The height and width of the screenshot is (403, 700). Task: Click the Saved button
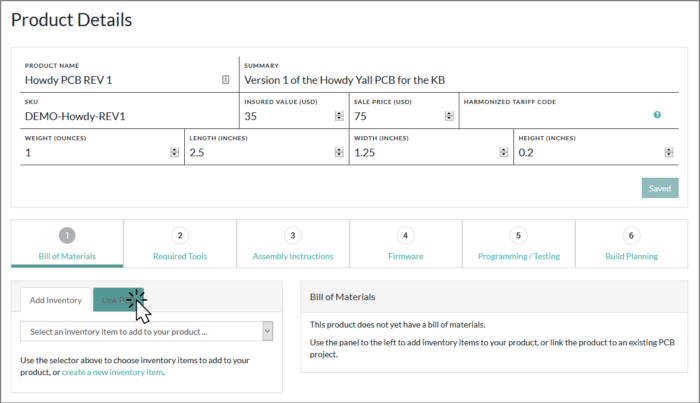click(x=659, y=188)
